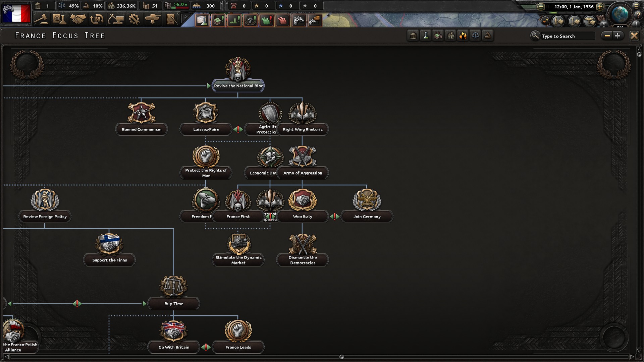Toggle the war support arm filter
This screenshot has height=362, width=644.
tap(488, 36)
